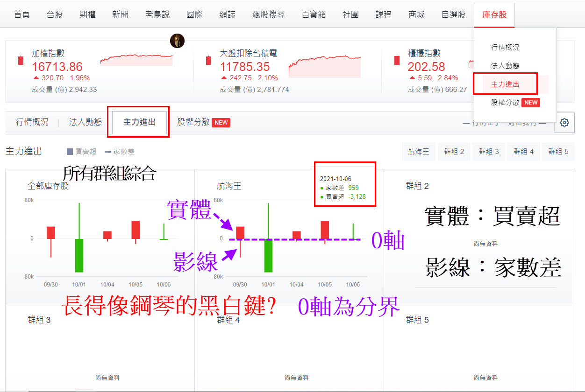The width and height of the screenshot is (585, 392).
Task: Click the red index icon beside 櫃檯指數
Action: (396, 60)
